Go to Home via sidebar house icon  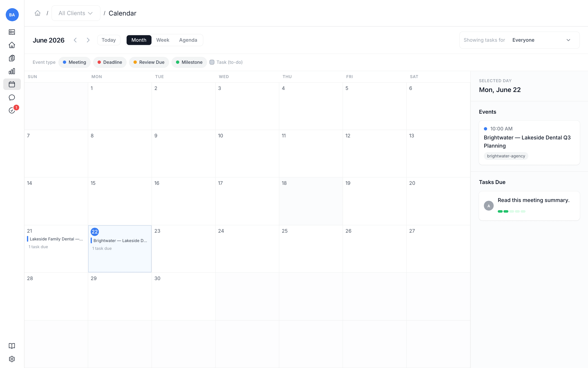point(12,45)
